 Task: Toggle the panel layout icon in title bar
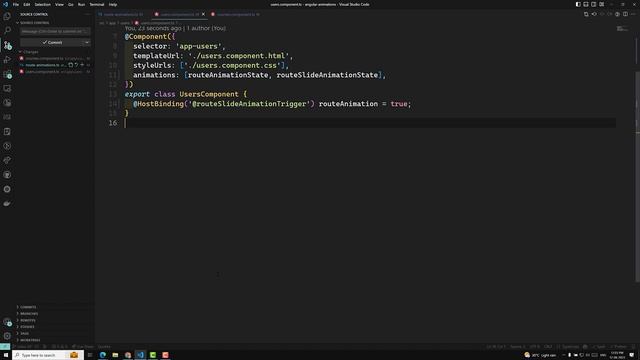click(586, 4)
